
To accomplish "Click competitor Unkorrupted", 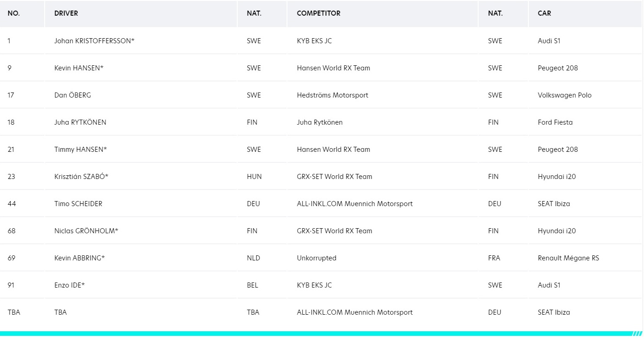I will coord(317,258).
